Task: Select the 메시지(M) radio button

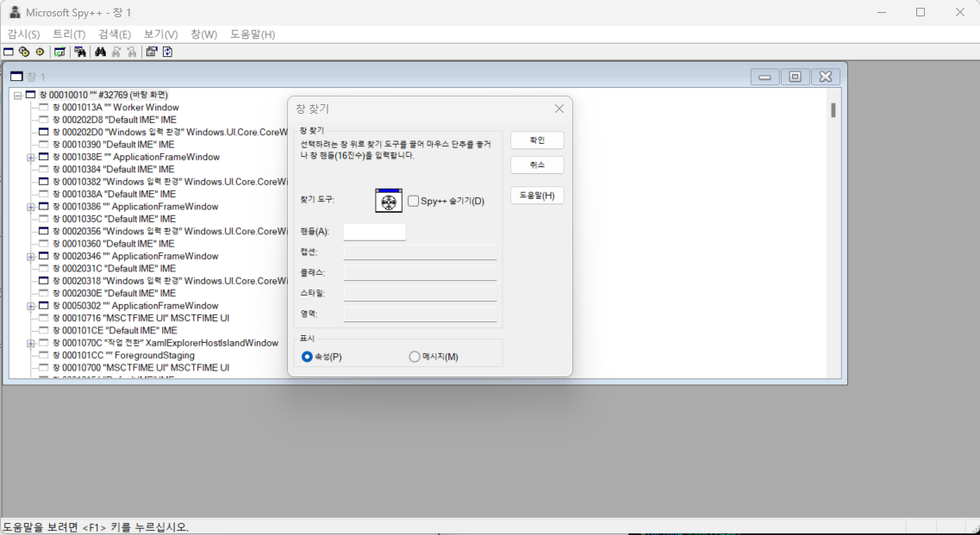Action: point(415,357)
